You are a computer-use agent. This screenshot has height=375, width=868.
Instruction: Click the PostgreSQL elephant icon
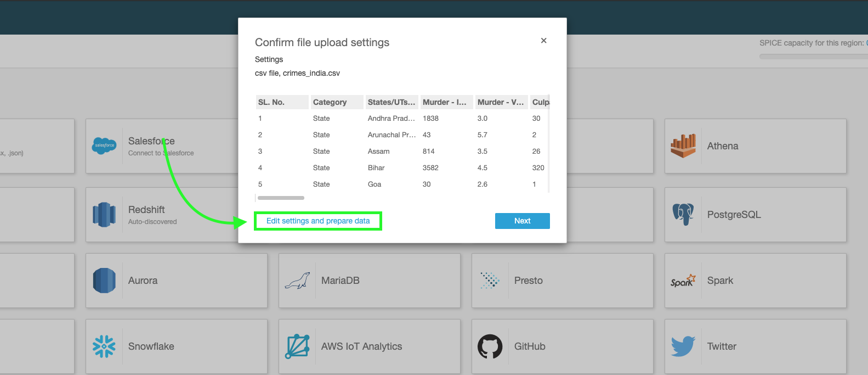pos(683,215)
